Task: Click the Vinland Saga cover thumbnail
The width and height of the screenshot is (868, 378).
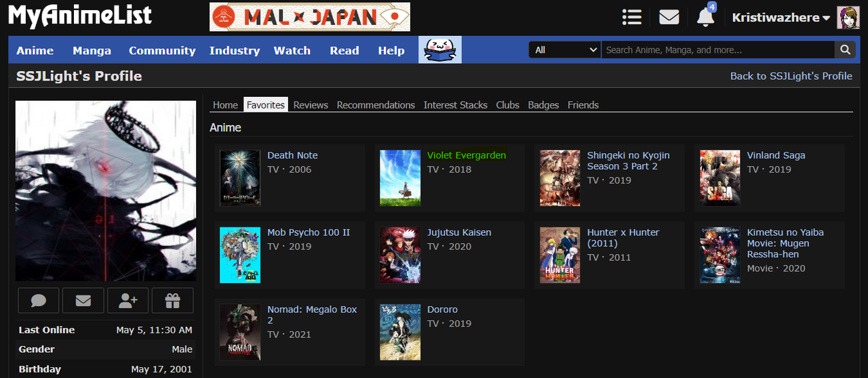Action: (720, 178)
